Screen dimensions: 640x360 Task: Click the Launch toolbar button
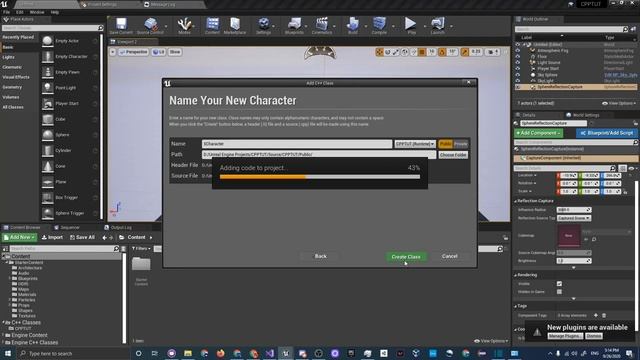[438, 26]
